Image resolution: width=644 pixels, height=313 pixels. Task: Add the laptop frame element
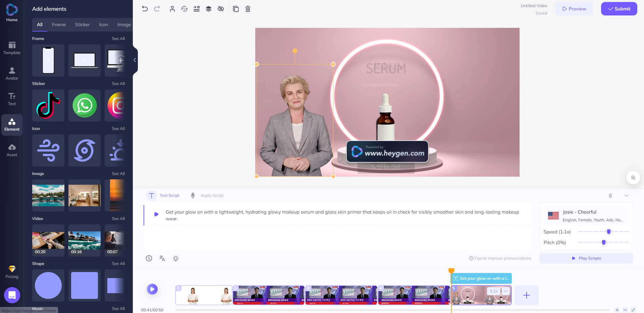click(x=85, y=60)
